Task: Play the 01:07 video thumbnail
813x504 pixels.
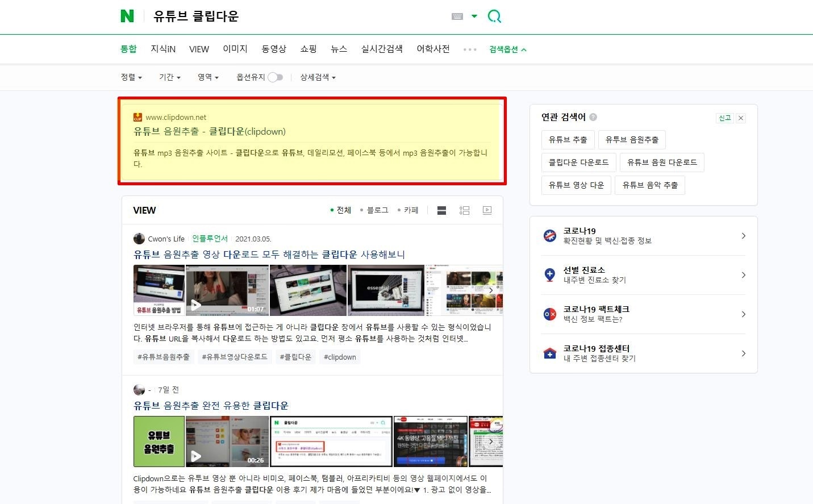Action: click(x=227, y=290)
